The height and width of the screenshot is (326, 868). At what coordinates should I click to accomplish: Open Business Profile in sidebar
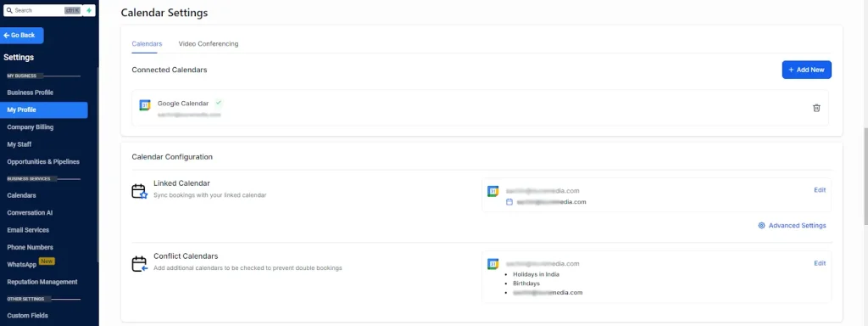31,93
